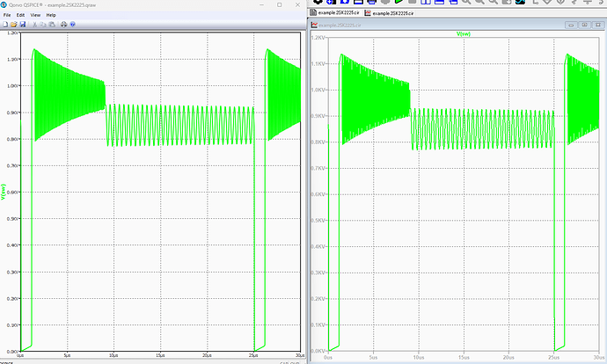Open the Help menu in QSPICE
Viewport: 607px width, 364px height.
[51, 15]
